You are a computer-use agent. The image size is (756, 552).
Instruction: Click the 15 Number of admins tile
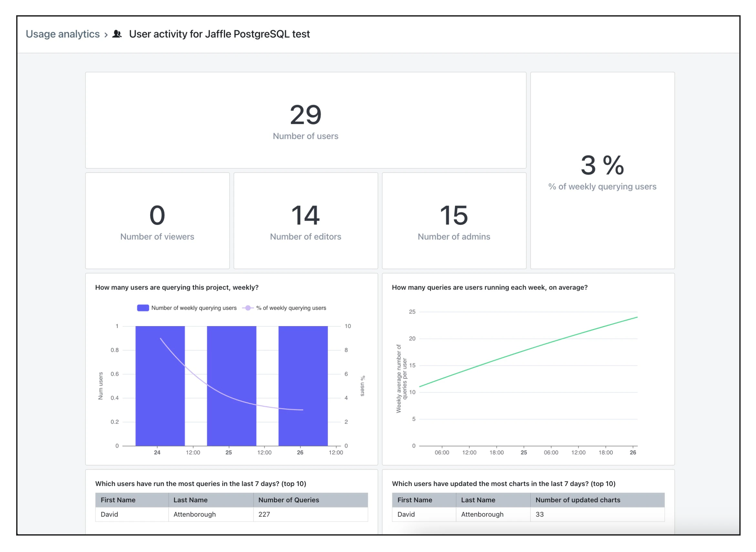[x=454, y=221]
